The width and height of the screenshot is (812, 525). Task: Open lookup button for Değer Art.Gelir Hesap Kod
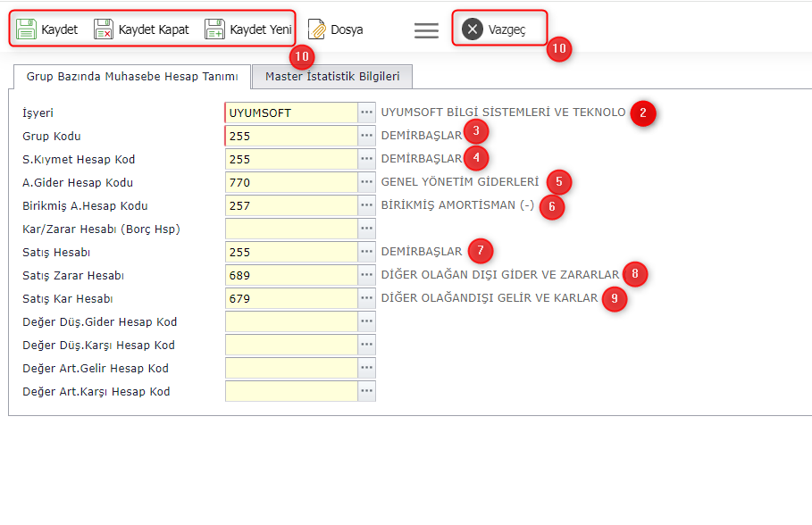[366, 368]
